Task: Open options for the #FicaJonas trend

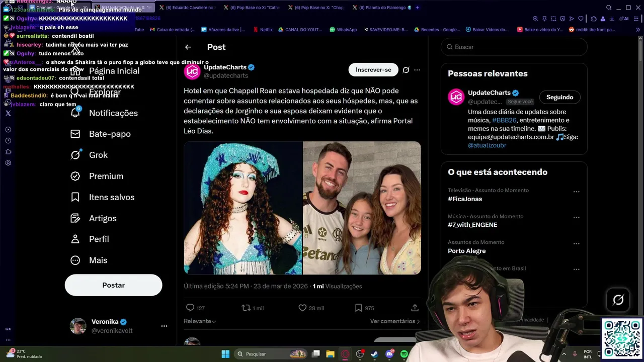Action: point(577,192)
